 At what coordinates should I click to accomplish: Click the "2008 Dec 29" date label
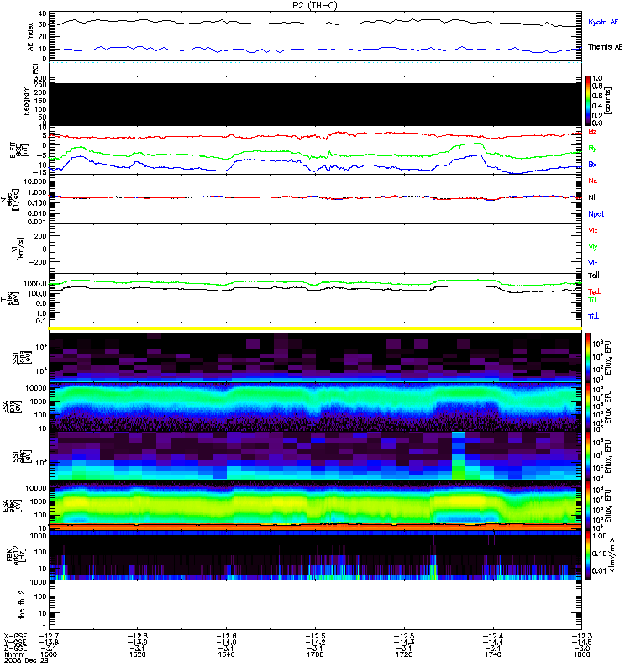click(x=26, y=660)
